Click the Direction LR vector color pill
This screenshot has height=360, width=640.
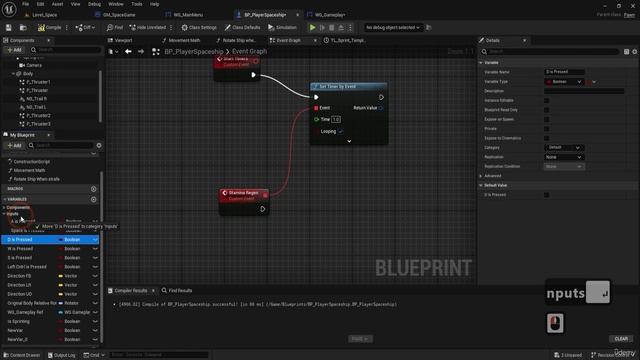coord(60,285)
